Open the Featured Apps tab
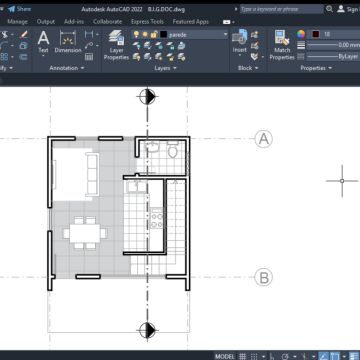 point(191,22)
